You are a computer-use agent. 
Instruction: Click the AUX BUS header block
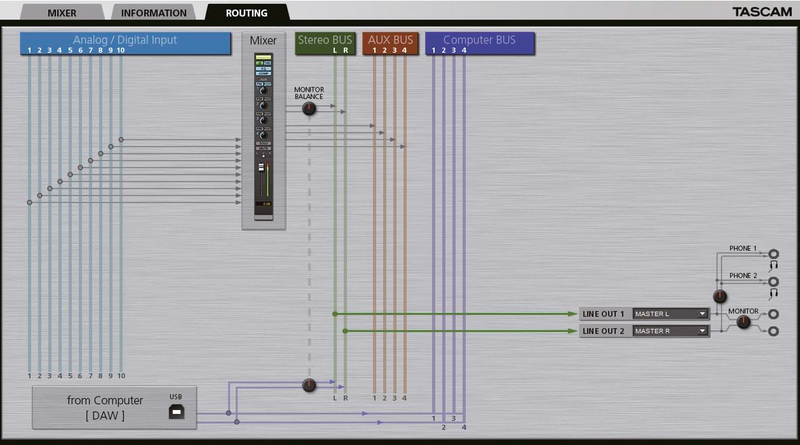tap(390, 43)
